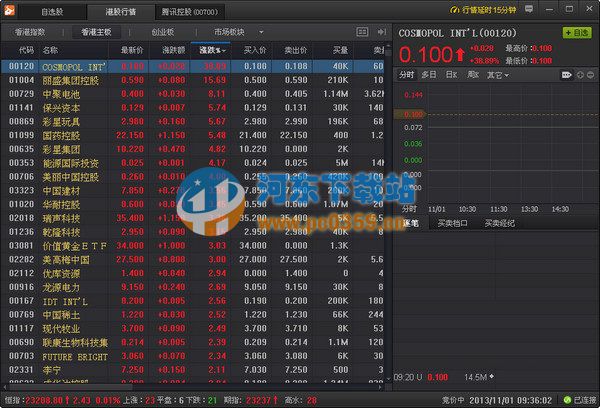The width and height of the screenshot is (600, 408).
Task: Select the 香港指数 sub-tab
Action: tap(30, 32)
